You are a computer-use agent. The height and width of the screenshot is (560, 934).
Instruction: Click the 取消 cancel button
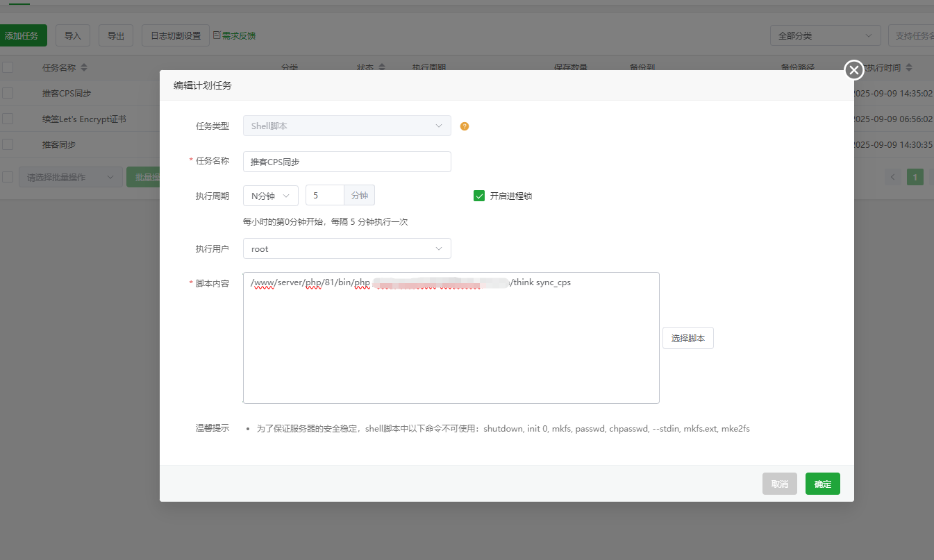[x=779, y=484]
